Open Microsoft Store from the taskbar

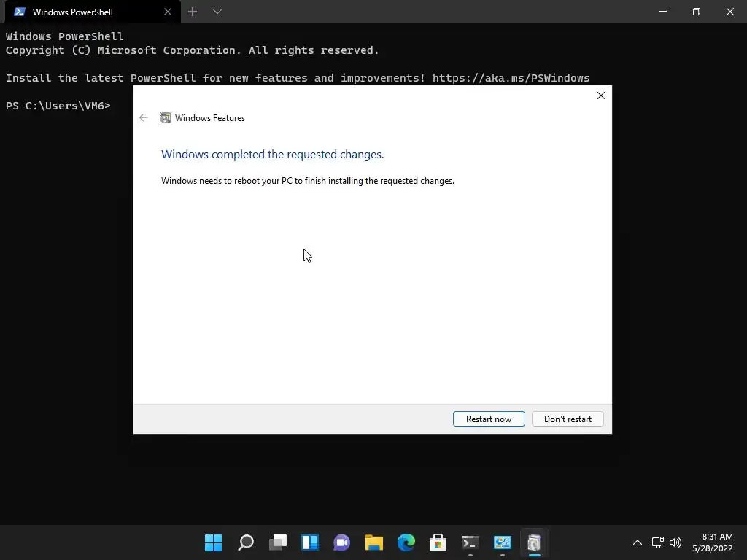pos(438,542)
